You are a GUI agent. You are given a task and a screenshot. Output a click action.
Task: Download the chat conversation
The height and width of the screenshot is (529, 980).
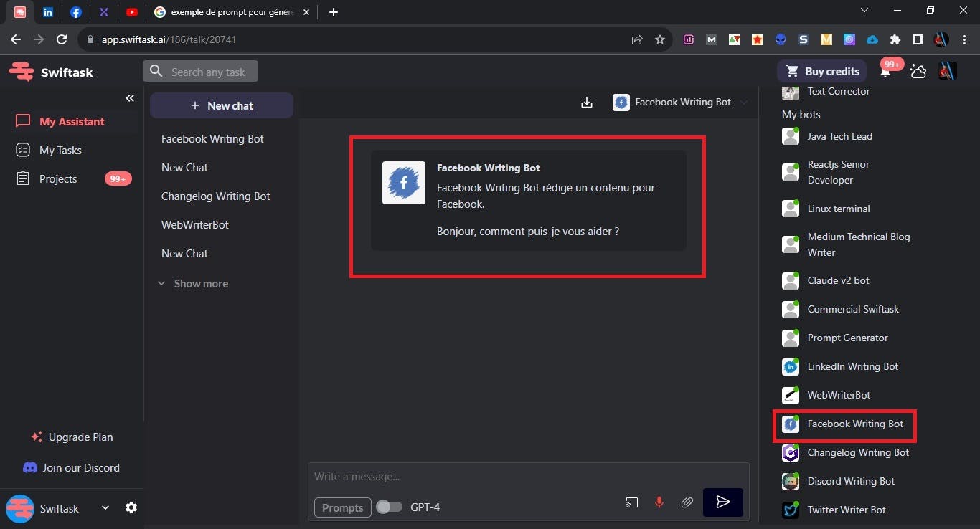tap(587, 103)
